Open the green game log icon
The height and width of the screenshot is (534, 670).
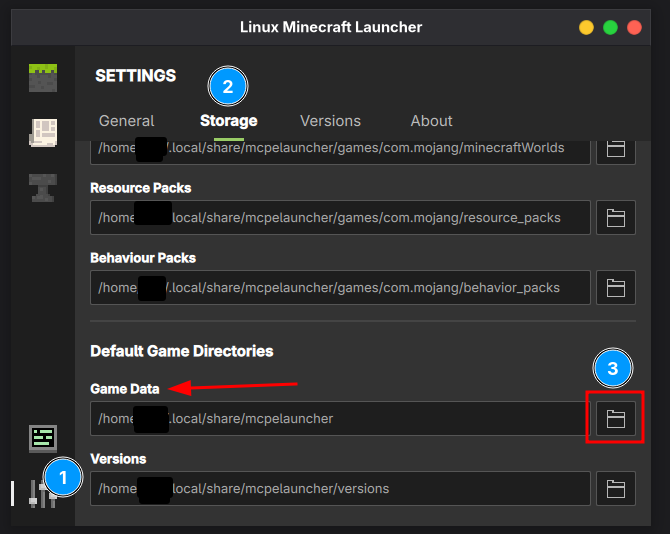pos(43,438)
